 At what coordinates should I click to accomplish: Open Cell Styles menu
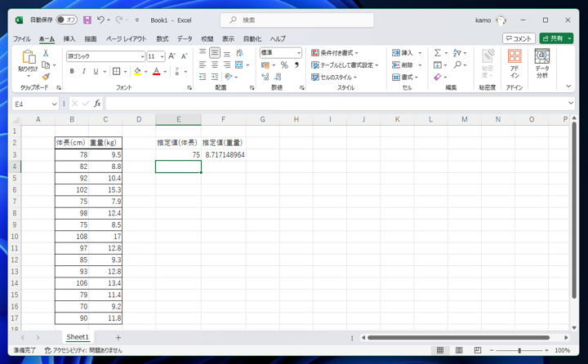point(334,77)
